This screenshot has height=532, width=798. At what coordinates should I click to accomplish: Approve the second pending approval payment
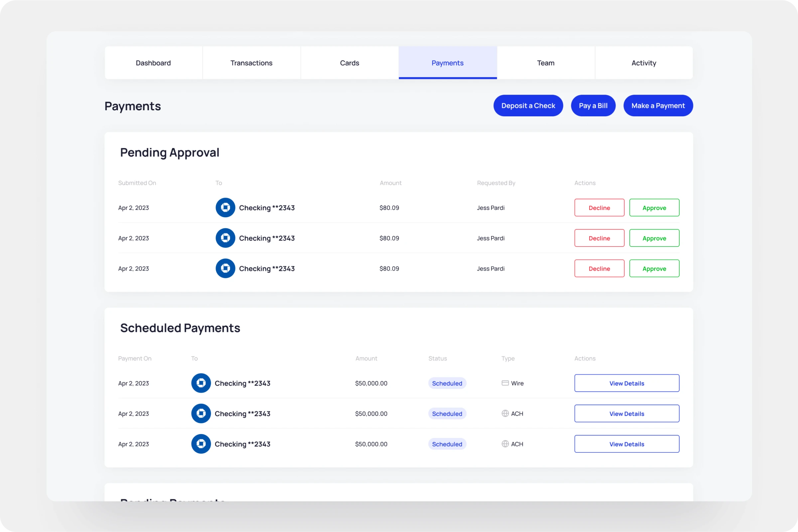(654, 238)
